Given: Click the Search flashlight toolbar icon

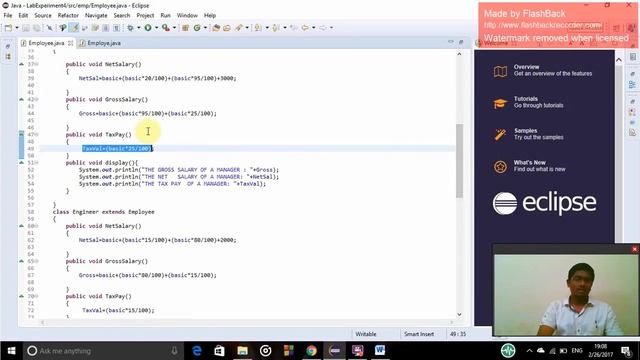Looking at the screenshot, I should point(239,28).
